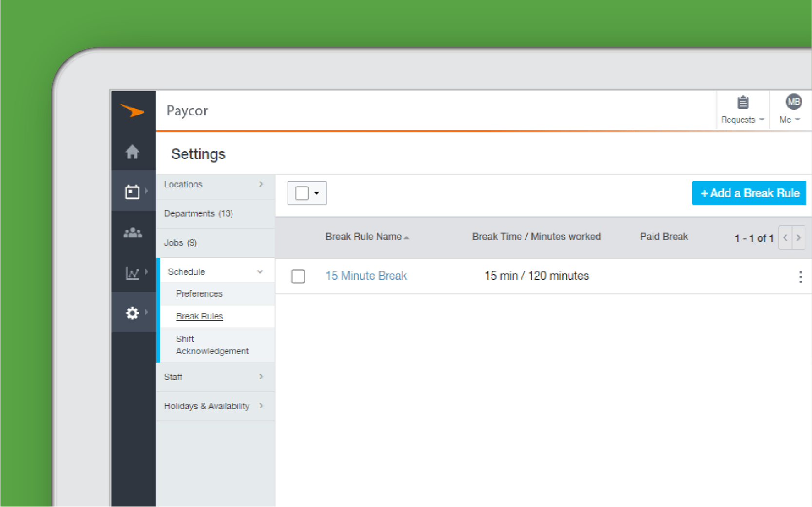Open the reports chart icon
Viewport: 812px width, 507px height.
pos(132,272)
